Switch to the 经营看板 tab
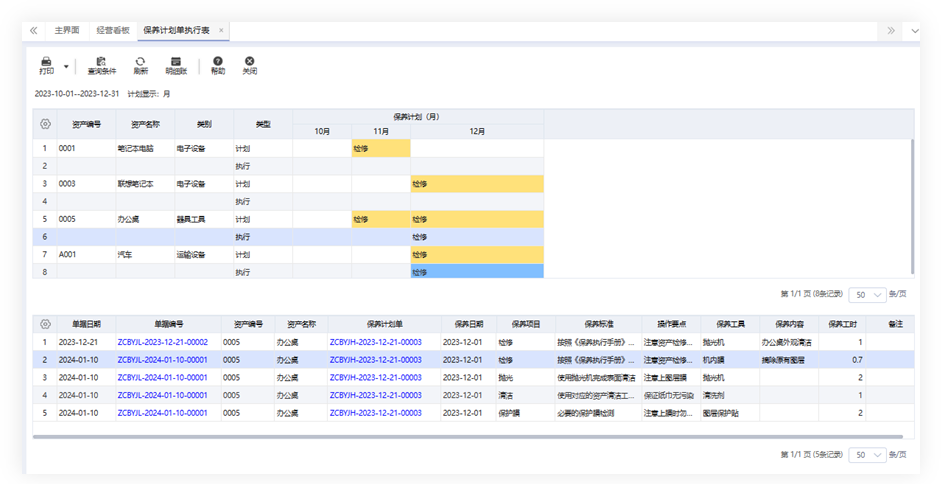Image resolution: width=941 pixels, height=484 pixels. point(113,31)
